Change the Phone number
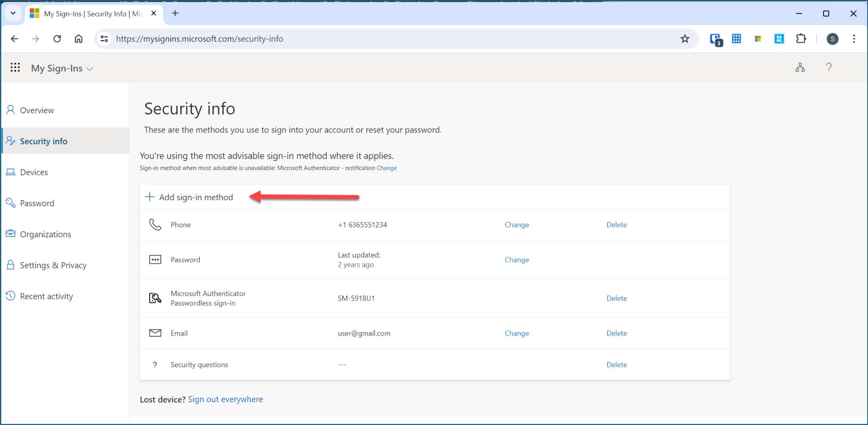The width and height of the screenshot is (868, 425). pos(517,225)
